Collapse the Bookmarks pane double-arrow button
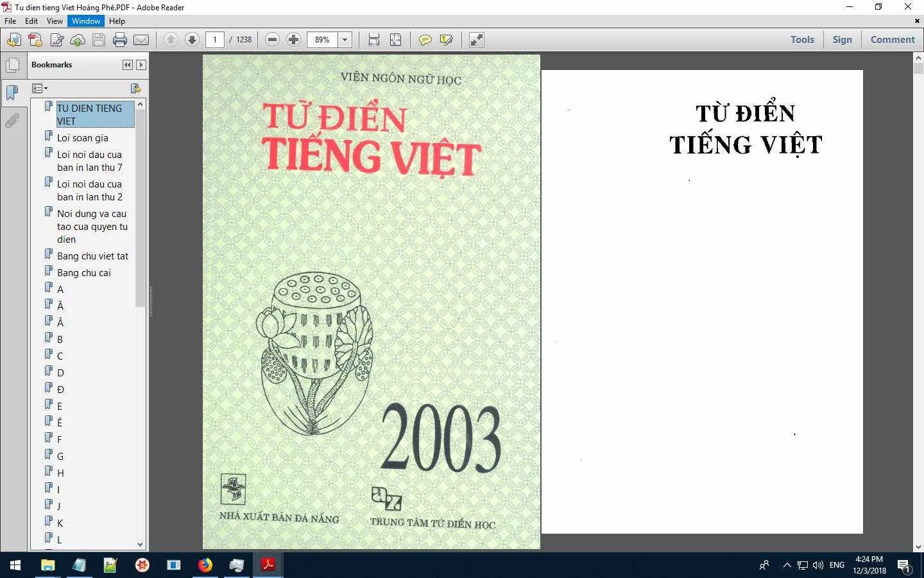 127,65
